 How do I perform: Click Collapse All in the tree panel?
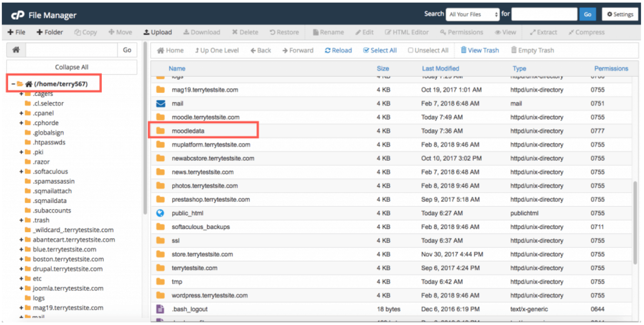72,67
